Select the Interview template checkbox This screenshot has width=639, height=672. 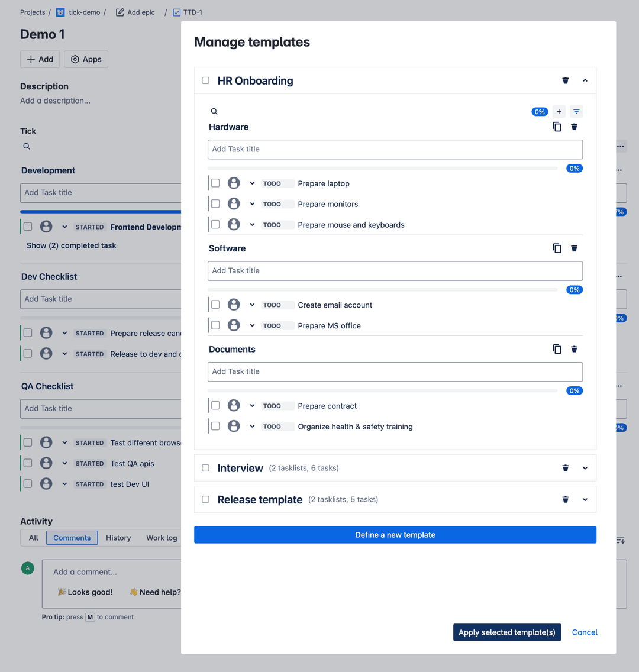point(206,468)
